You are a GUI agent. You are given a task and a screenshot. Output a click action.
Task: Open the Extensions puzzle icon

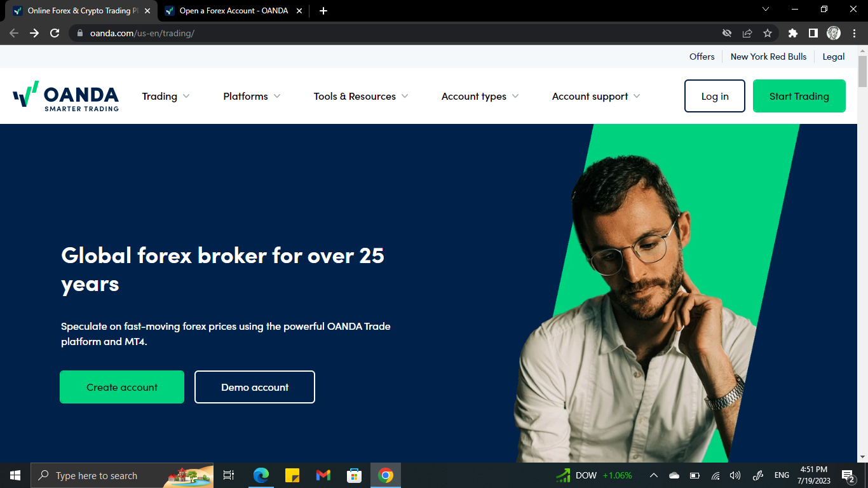coord(793,33)
